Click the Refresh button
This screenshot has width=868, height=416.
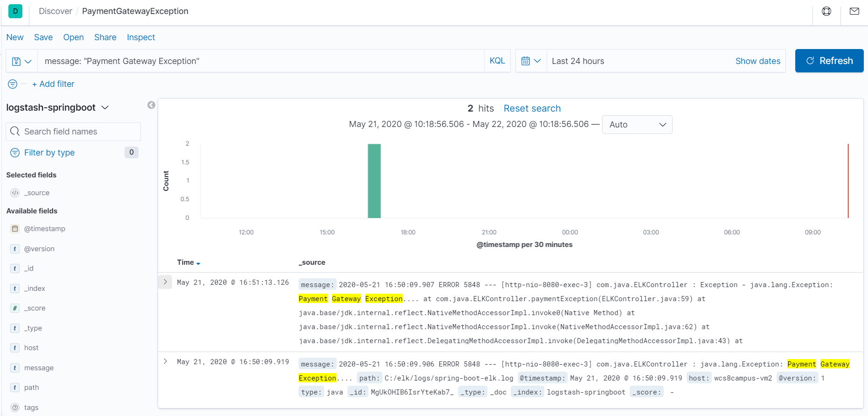point(829,61)
